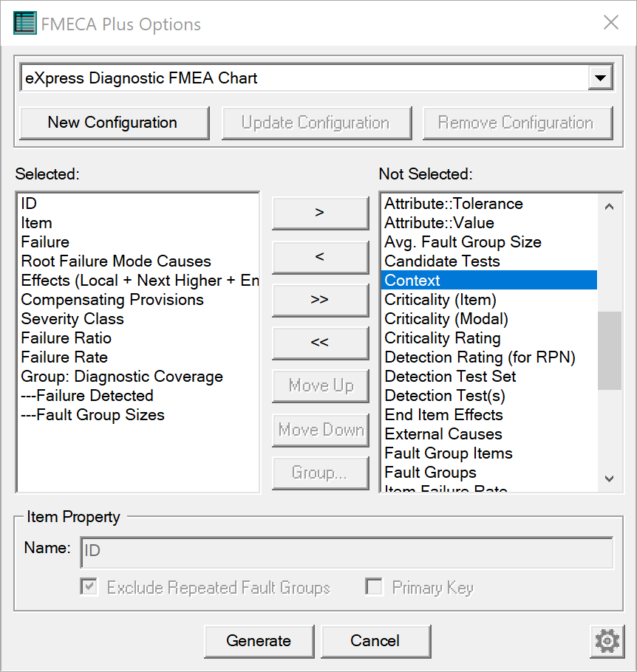Click the Move Down button

(x=320, y=430)
